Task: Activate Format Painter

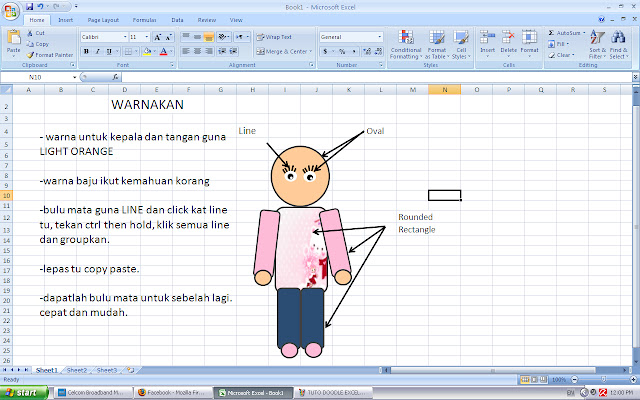Action: (50, 55)
